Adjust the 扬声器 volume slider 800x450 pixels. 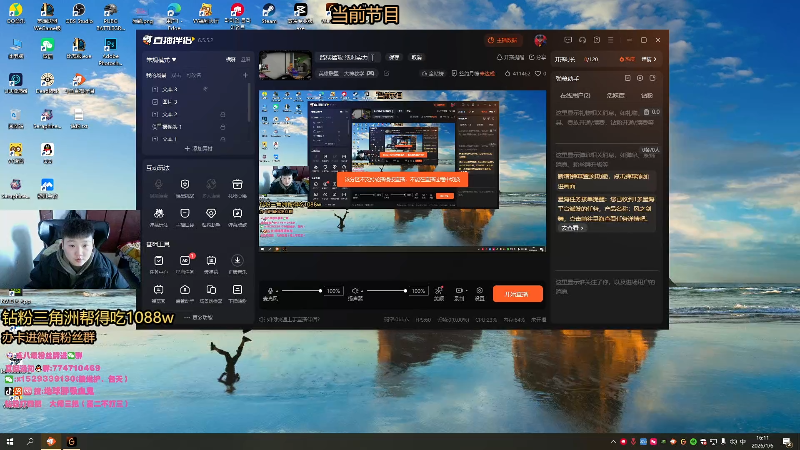point(386,291)
